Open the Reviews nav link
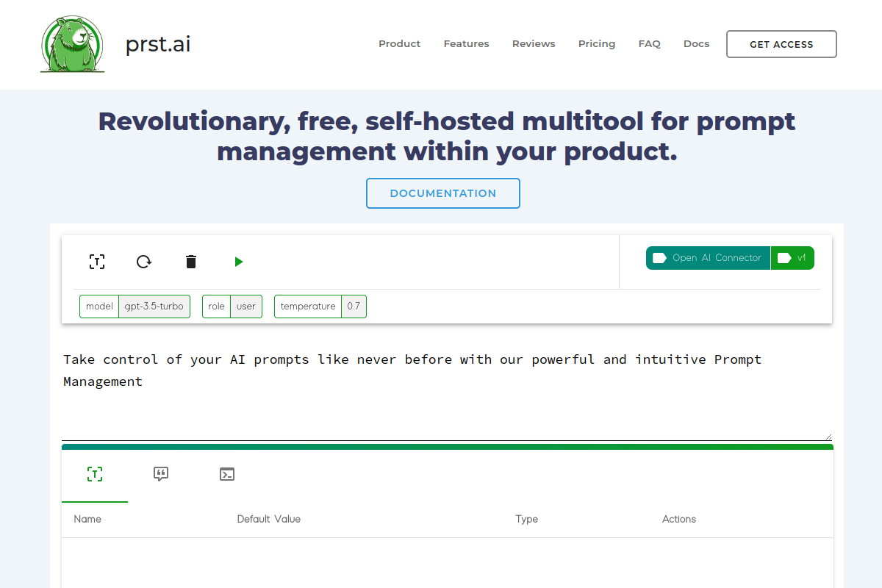 pos(534,44)
